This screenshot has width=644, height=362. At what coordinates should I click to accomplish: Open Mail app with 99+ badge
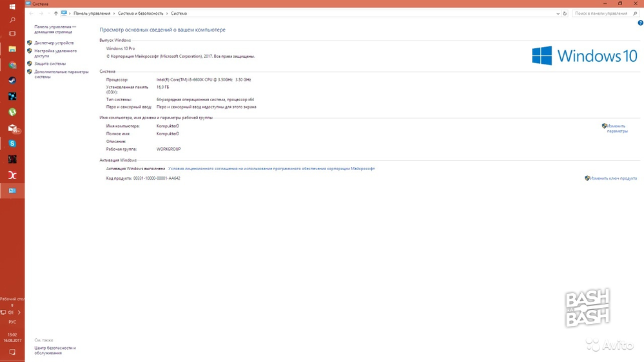(13, 128)
